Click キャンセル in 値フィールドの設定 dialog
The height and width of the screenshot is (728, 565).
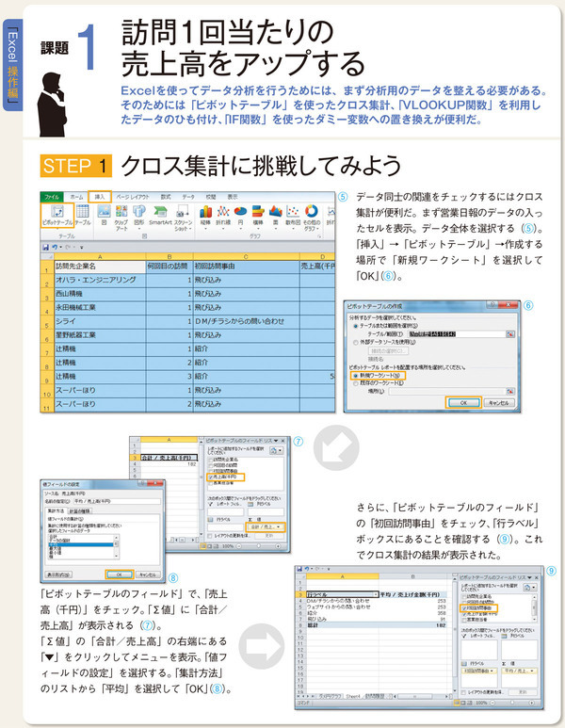pos(148,574)
